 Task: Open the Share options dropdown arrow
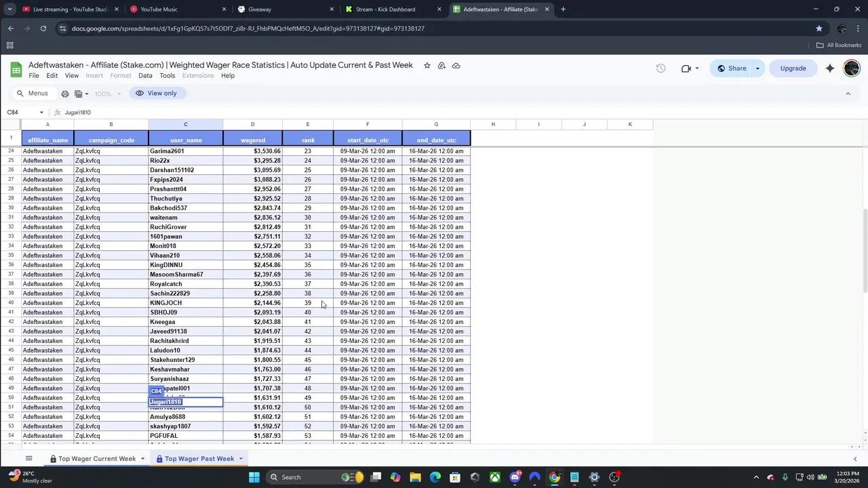(x=757, y=68)
